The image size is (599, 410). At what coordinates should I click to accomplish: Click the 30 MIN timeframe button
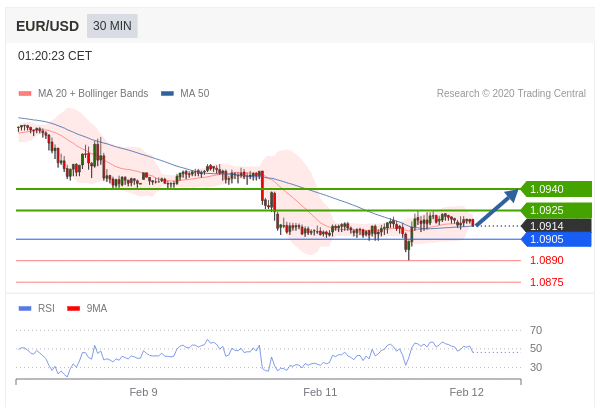[112, 26]
